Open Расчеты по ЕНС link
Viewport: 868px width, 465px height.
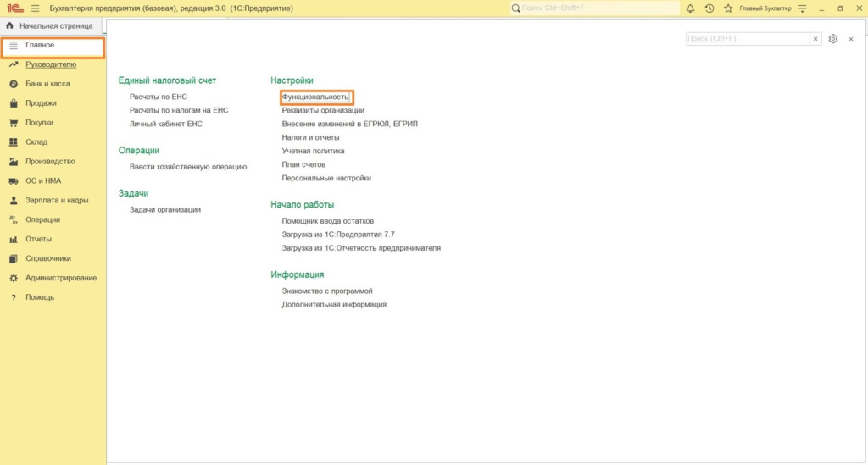159,97
